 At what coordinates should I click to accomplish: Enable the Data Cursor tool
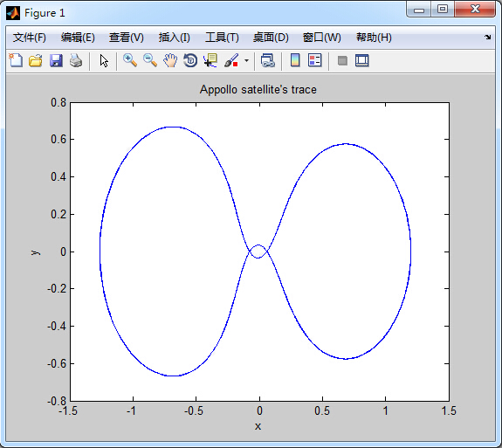(210, 60)
